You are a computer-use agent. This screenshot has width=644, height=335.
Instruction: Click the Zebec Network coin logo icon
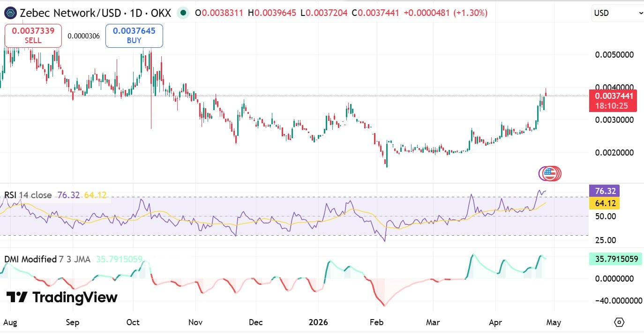(10, 13)
